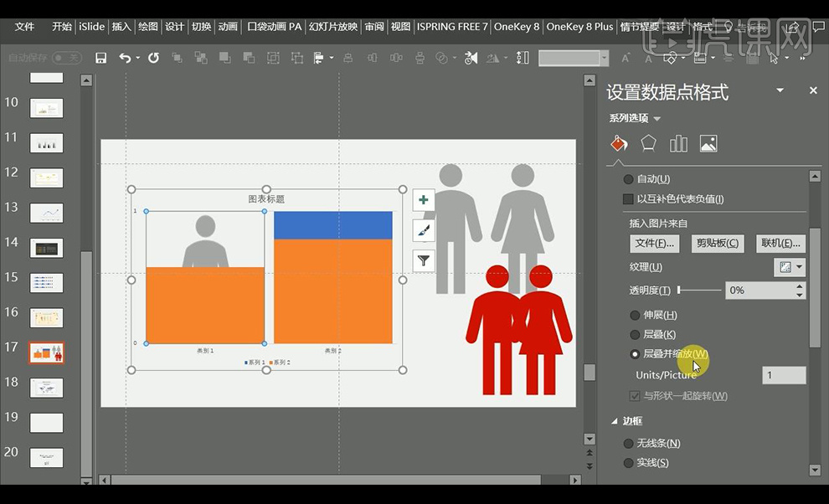
Task: Click the 剪贴板(C) button
Action: tap(718, 243)
